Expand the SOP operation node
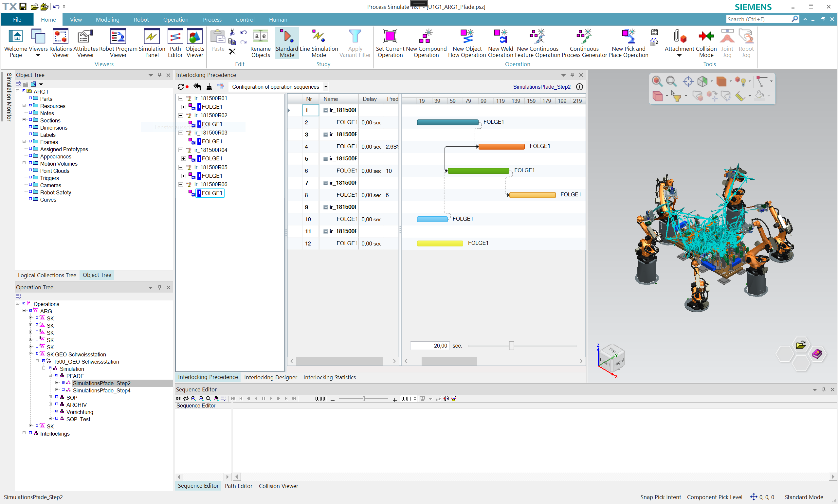 pos(50,397)
